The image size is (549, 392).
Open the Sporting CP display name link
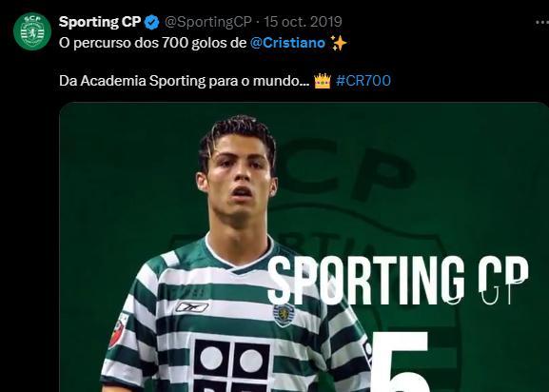[100, 22]
